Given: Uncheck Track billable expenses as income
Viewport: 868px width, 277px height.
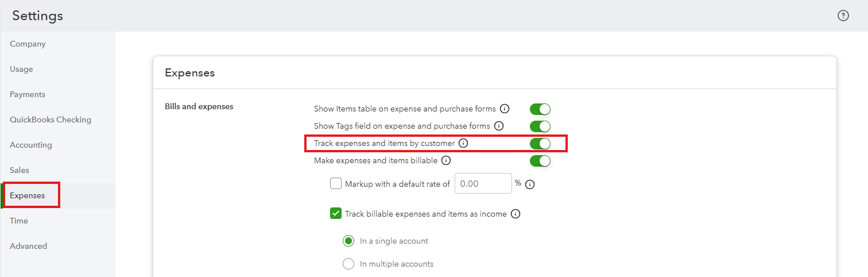Looking at the screenshot, I should 336,214.
